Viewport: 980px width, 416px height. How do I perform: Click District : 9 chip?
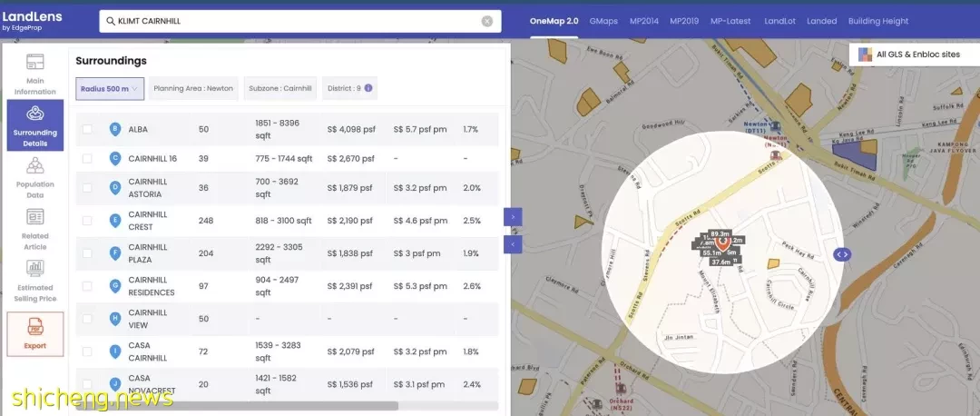point(350,89)
